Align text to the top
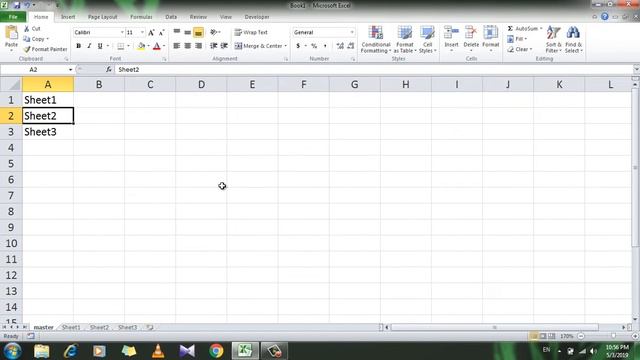This screenshot has height=360, width=640. point(177,32)
